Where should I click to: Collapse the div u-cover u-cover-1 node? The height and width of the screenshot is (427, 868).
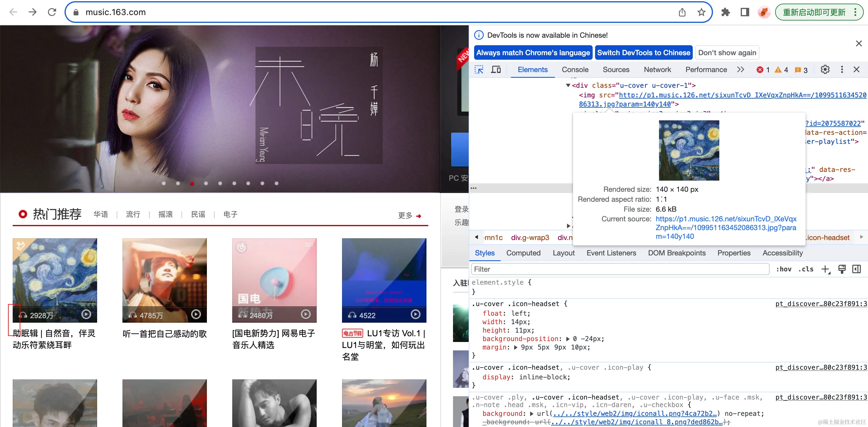pyautogui.click(x=568, y=85)
